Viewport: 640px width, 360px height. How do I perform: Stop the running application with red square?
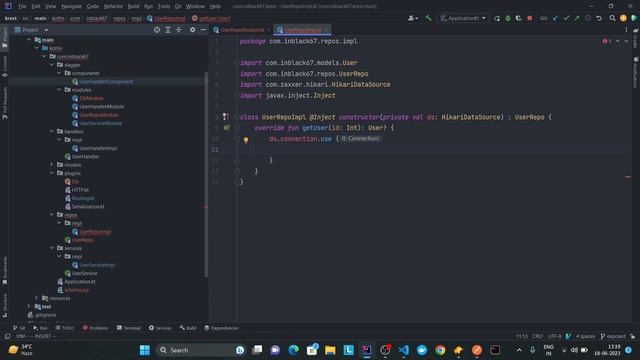pyautogui.click(x=529, y=18)
